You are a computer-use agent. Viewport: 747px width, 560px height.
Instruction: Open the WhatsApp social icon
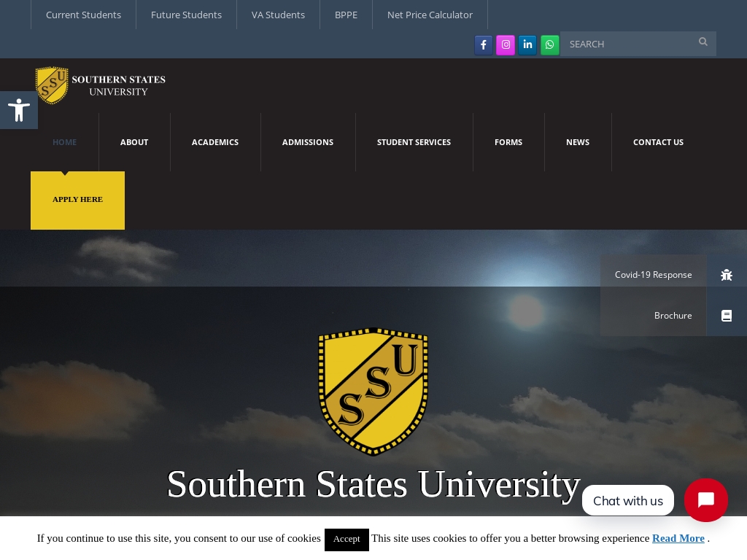tap(549, 45)
